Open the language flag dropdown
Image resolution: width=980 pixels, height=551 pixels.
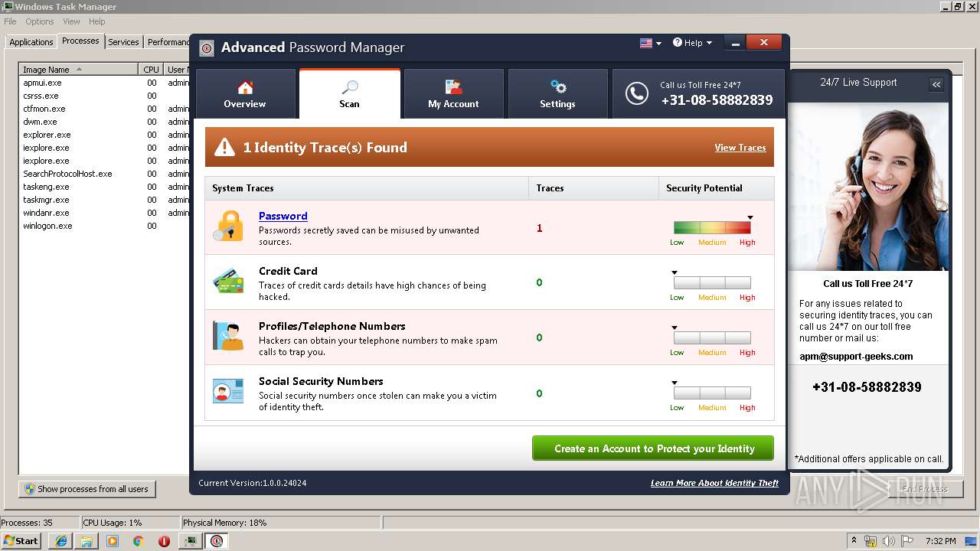click(650, 43)
